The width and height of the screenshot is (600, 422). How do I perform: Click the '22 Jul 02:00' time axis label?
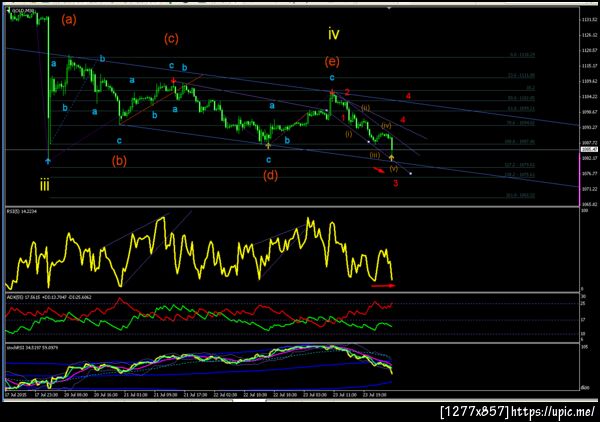point(225,394)
